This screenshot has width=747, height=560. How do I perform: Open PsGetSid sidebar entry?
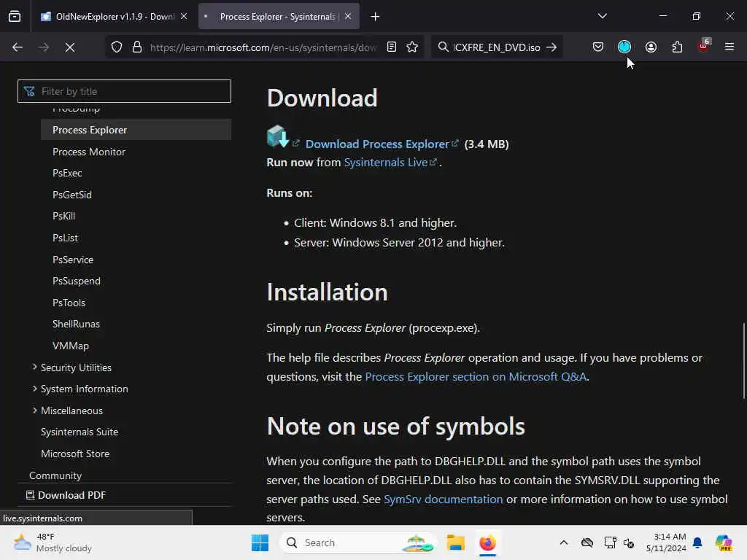72,195
